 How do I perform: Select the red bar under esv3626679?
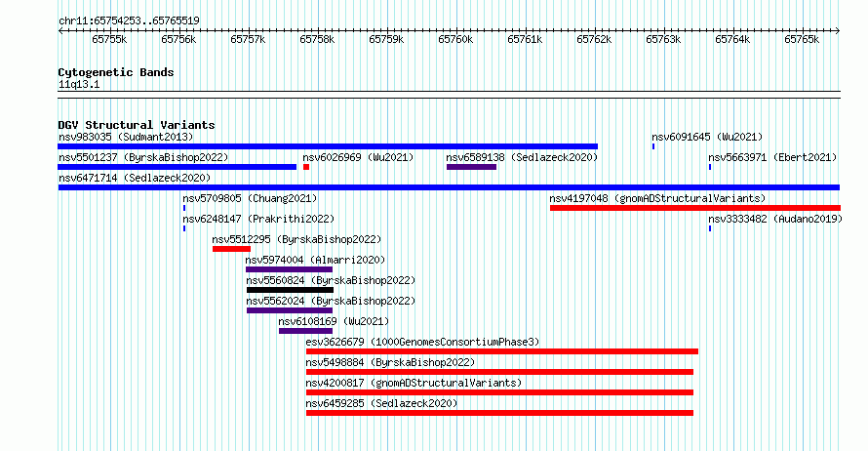502,351
